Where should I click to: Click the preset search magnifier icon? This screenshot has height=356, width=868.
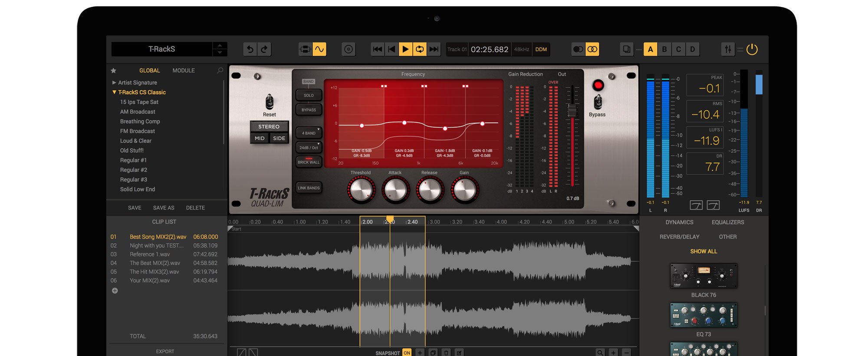coord(220,70)
